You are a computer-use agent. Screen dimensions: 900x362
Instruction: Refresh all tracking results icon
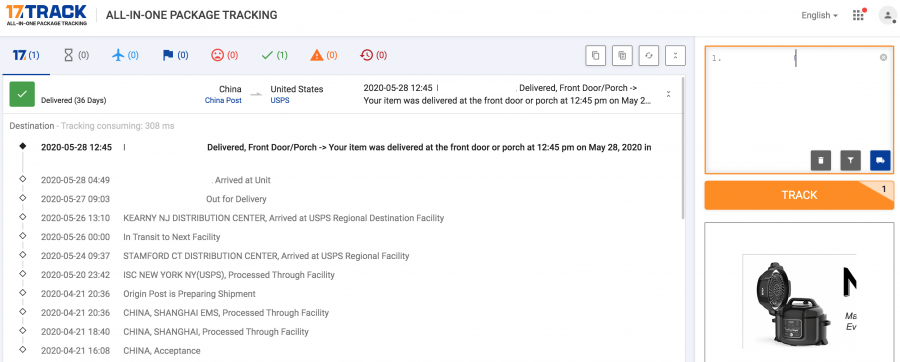(x=649, y=56)
